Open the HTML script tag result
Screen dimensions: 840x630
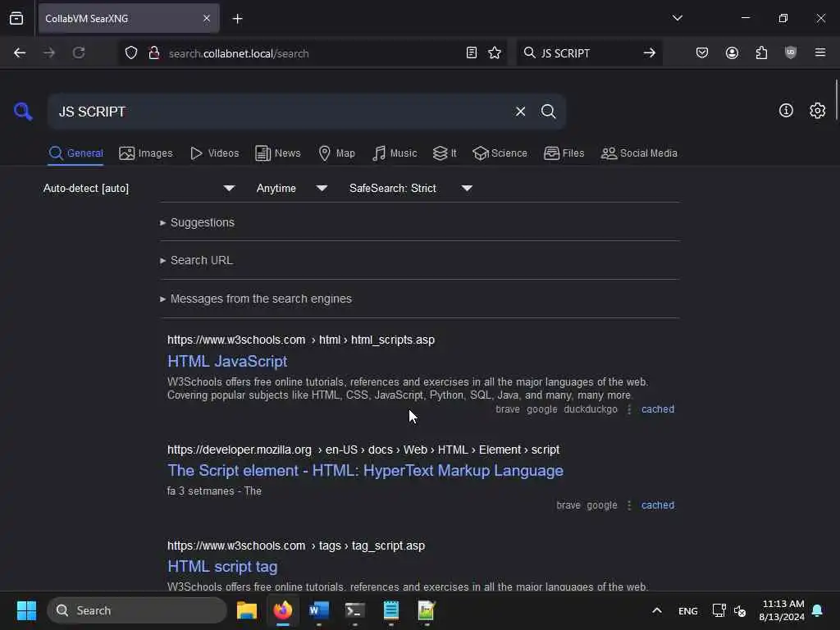(222, 566)
